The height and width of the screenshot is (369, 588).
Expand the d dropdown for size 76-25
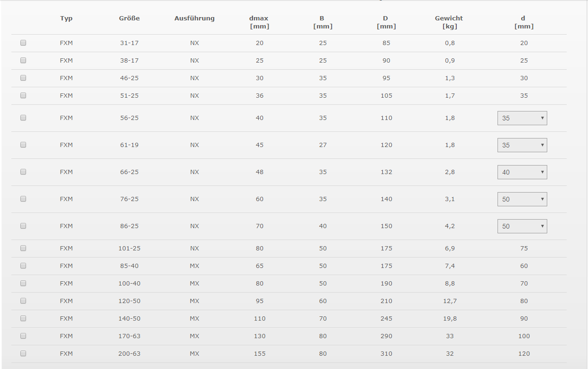coord(522,199)
